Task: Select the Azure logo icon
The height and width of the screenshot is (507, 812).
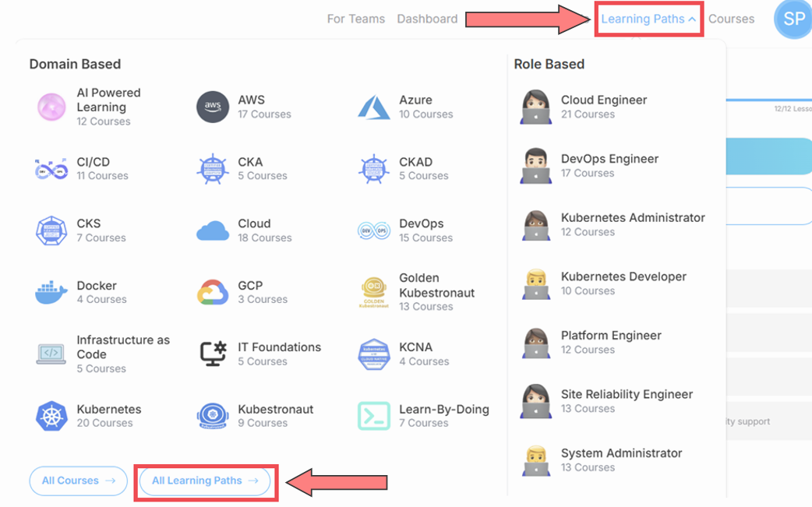Action: click(x=373, y=107)
